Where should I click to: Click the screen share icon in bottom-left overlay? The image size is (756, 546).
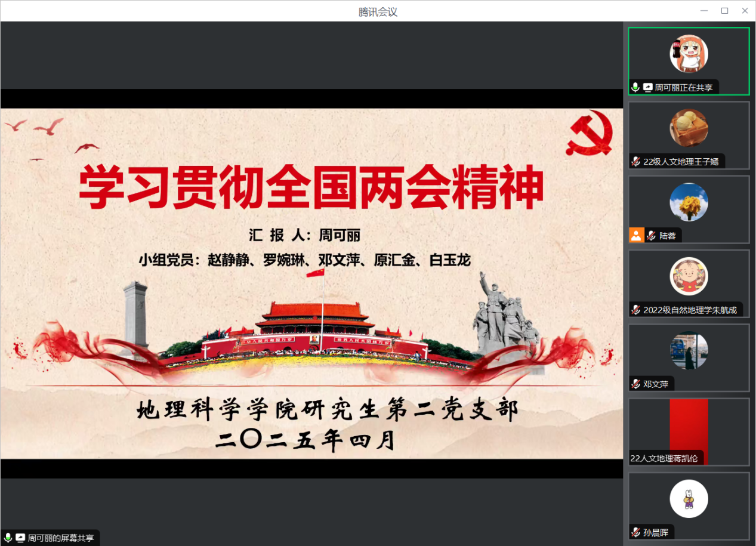tap(20, 538)
